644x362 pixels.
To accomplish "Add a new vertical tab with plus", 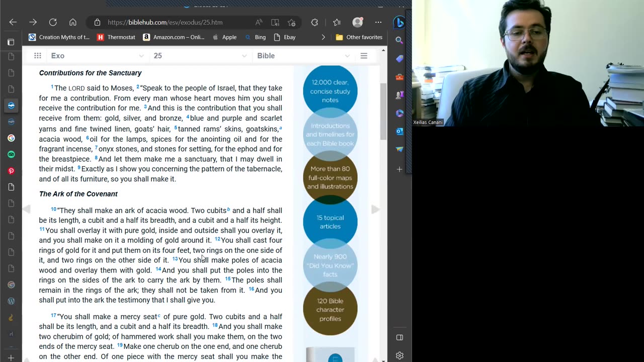I will click(11, 357).
